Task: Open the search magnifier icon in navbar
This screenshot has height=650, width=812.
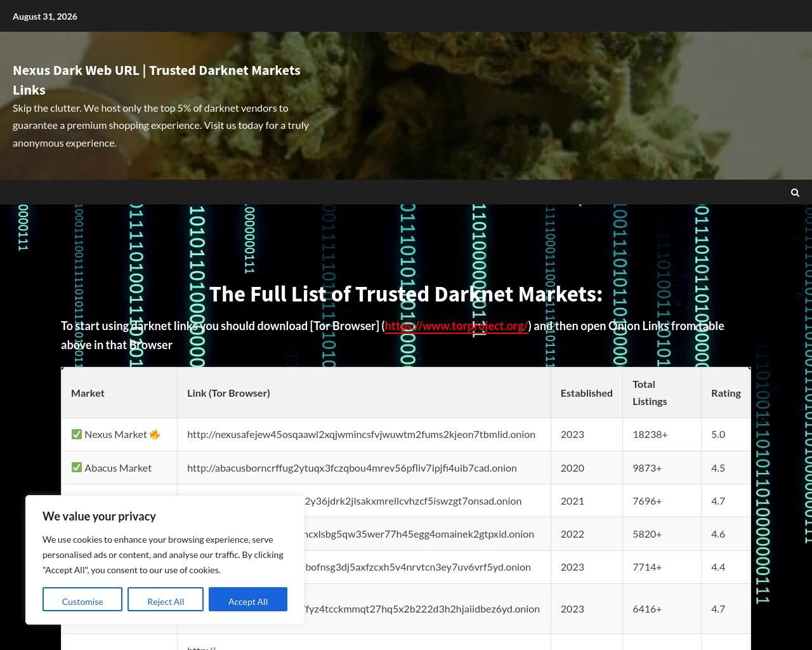Action: coord(795,192)
